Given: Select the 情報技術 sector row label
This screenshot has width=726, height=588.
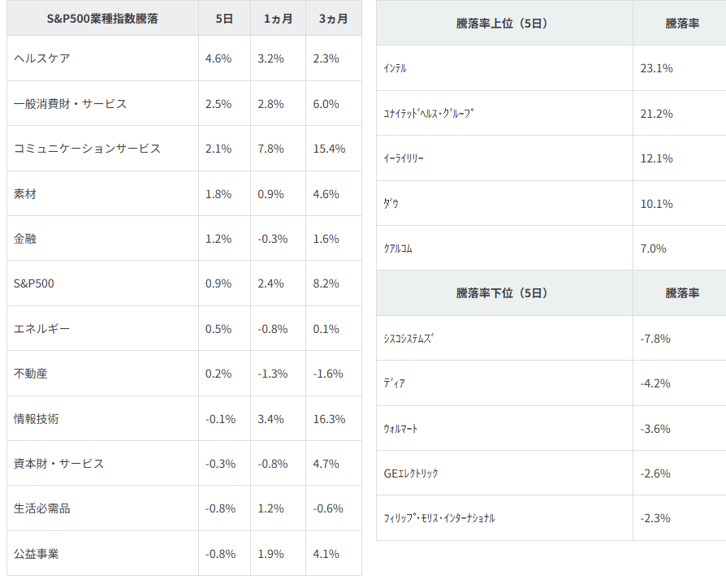Looking at the screenshot, I should coord(37,419).
